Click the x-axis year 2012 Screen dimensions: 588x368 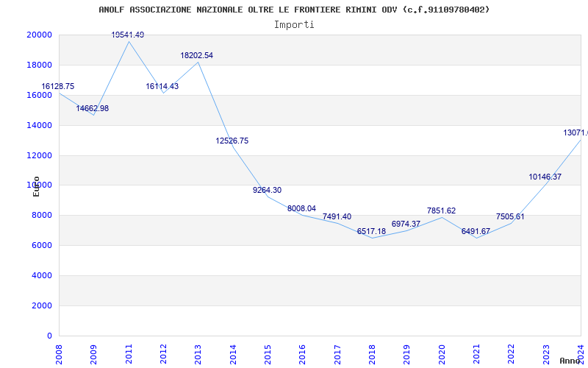(163, 354)
